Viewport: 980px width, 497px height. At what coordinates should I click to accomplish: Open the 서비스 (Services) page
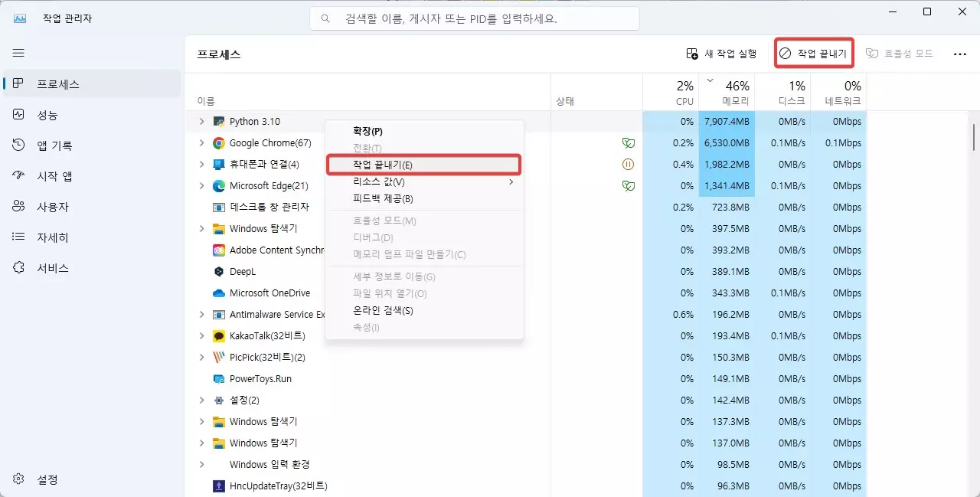(x=46, y=268)
